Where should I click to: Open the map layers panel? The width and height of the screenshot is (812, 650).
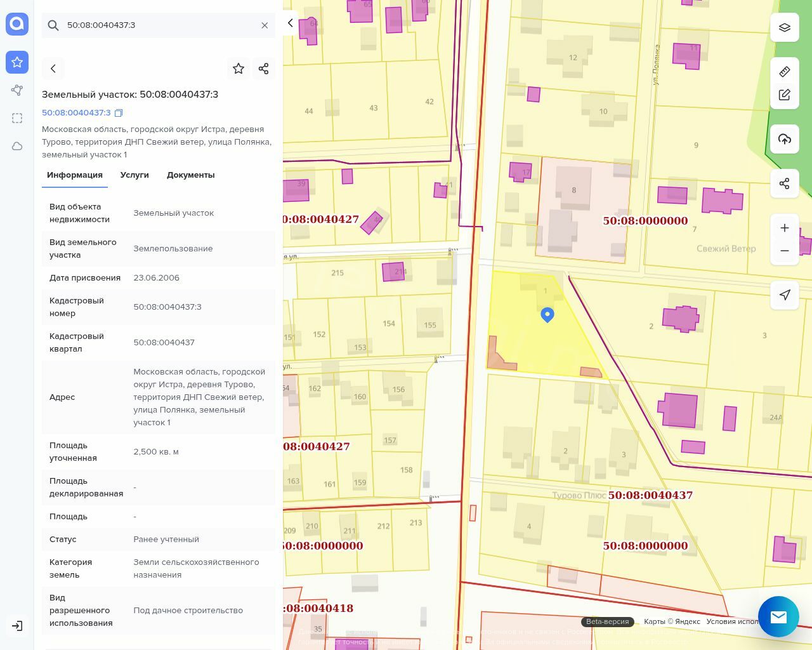[785, 28]
